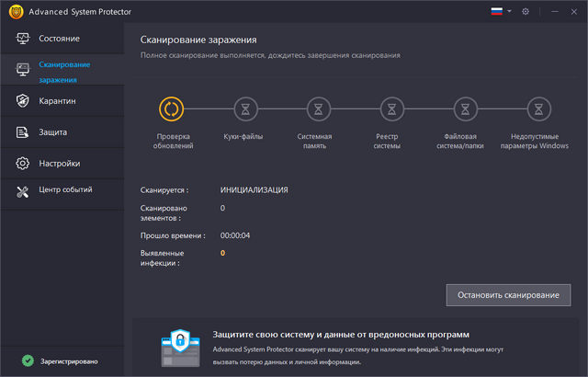This screenshot has height=377, width=588.
Task: Click the Файловая система/папки hourglass icon
Action: [466, 109]
